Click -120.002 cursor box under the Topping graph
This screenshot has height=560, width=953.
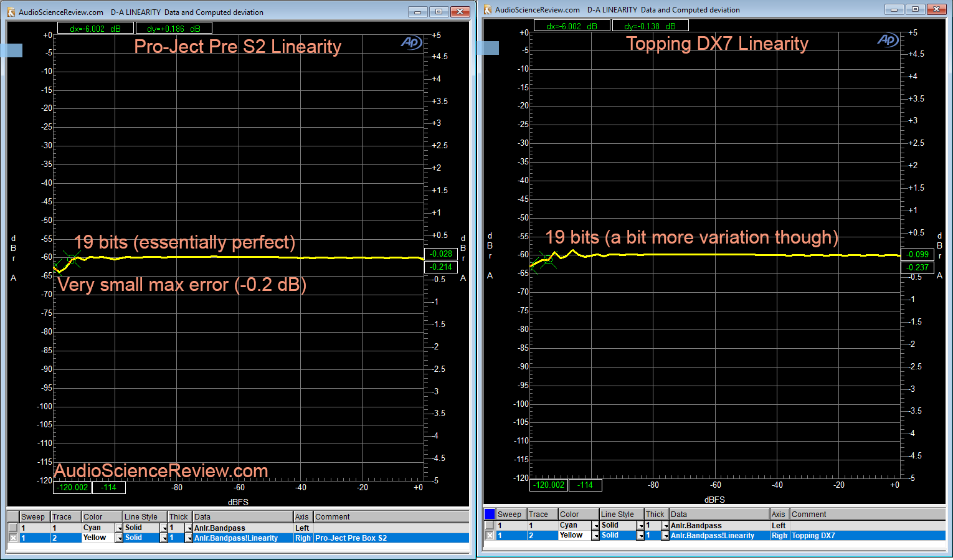tap(549, 485)
